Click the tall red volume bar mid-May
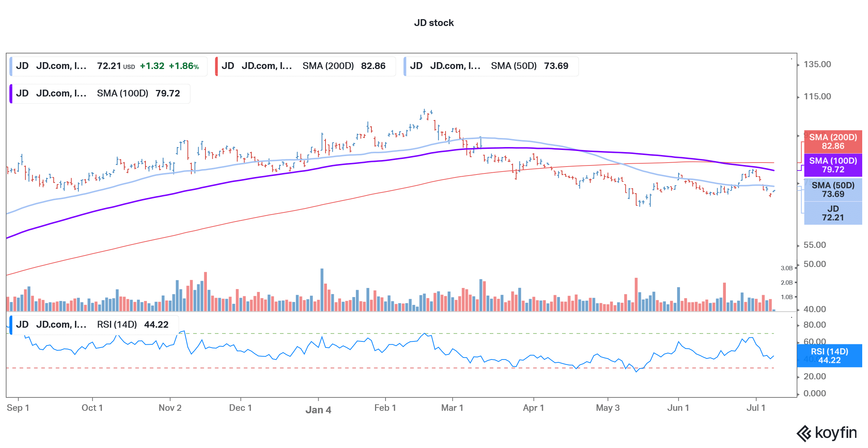 [636, 294]
